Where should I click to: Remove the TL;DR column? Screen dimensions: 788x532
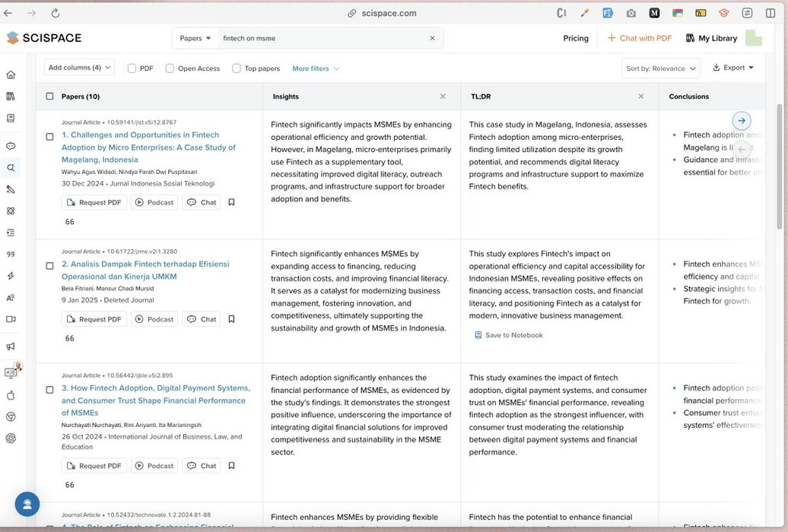coord(640,97)
